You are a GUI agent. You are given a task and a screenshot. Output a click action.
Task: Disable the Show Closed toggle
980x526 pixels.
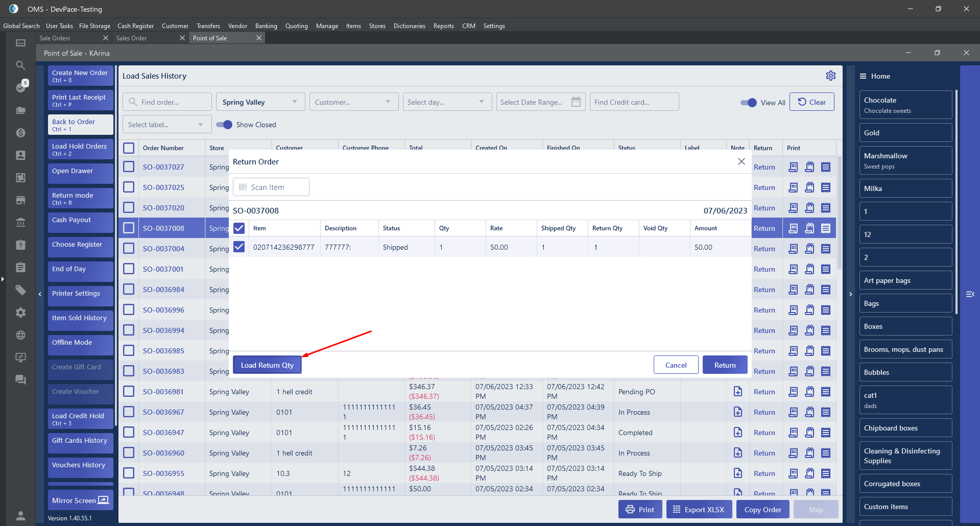point(224,125)
